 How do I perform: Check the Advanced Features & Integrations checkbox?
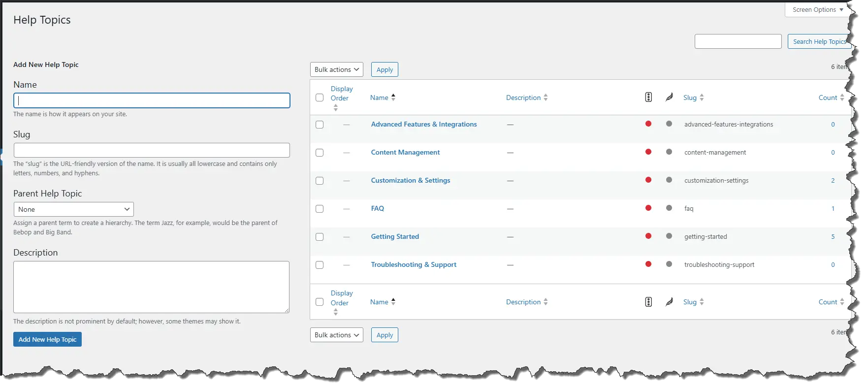tap(320, 125)
